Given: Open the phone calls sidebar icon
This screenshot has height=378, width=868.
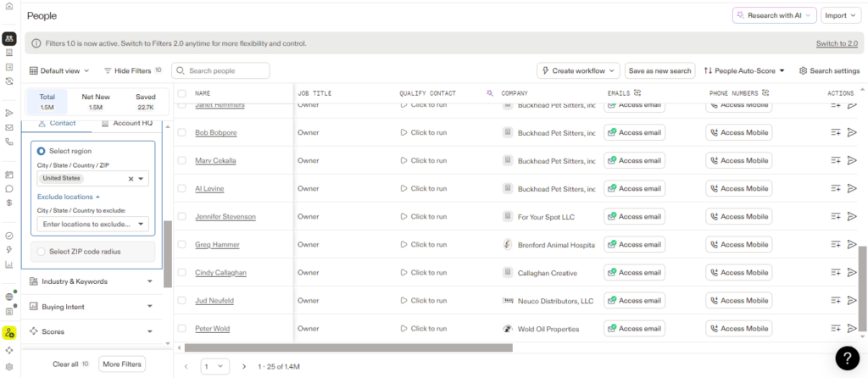Looking at the screenshot, I should (8, 142).
